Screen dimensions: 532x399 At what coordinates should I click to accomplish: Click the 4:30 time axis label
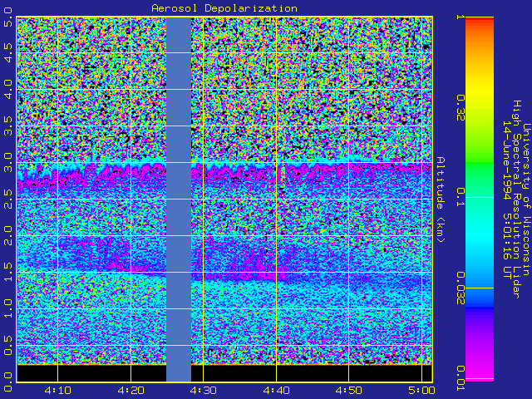tap(203, 391)
